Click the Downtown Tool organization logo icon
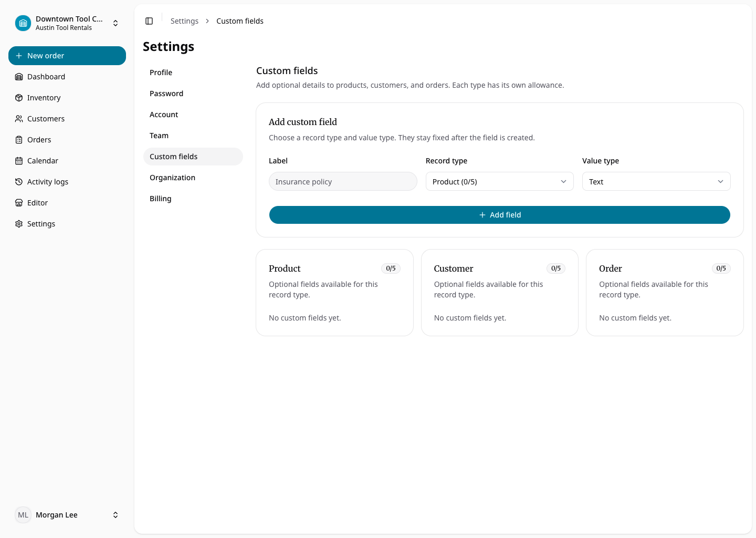This screenshot has width=756, height=538. click(23, 23)
